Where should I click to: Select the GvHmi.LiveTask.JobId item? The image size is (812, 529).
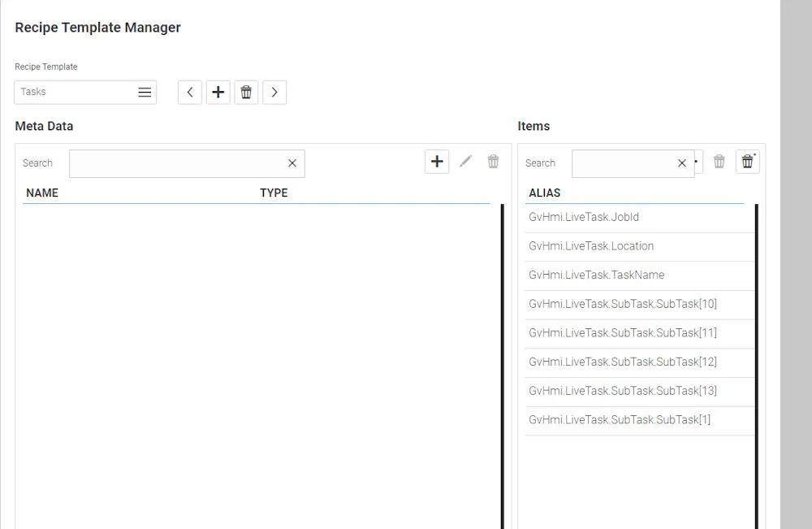point(640,218)
